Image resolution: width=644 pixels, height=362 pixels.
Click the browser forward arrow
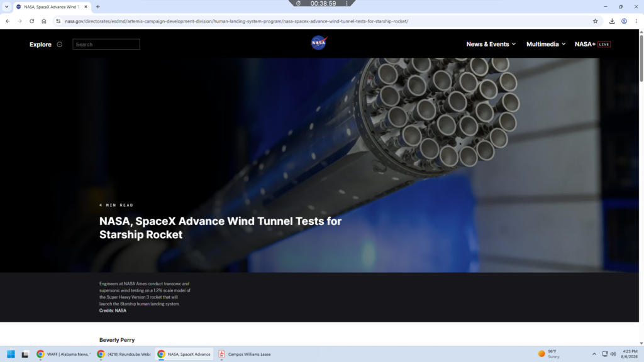[19, 21]
